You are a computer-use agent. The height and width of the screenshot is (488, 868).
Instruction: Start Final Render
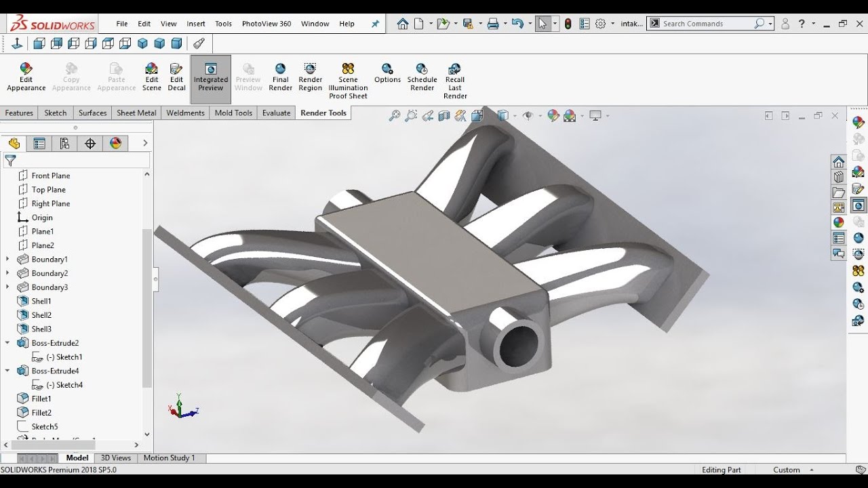coord(280,77)
